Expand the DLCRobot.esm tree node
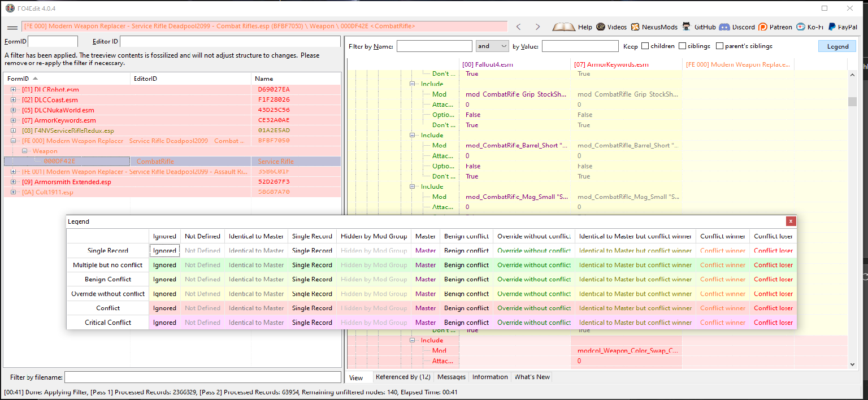 (13, 89)
